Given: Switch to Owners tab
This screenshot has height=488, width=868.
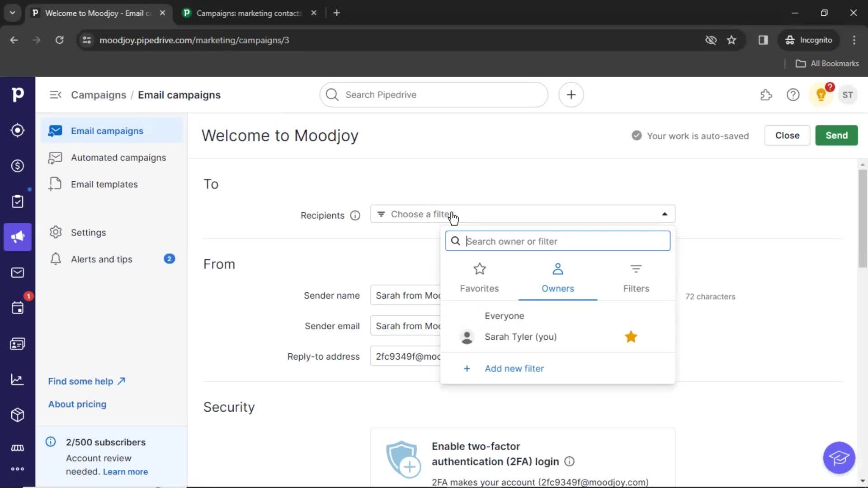Looking at the screenshot, I should pos(557,278).
